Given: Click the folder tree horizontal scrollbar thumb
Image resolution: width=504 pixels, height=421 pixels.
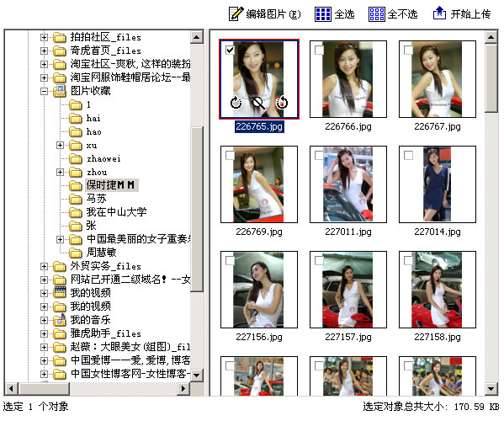Looking at the screenshot, I should point(44,388).
